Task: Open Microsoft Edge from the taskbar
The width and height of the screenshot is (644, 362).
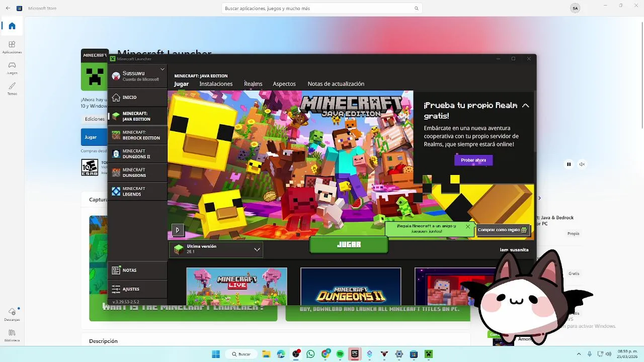Action: (x=281, y=354)
